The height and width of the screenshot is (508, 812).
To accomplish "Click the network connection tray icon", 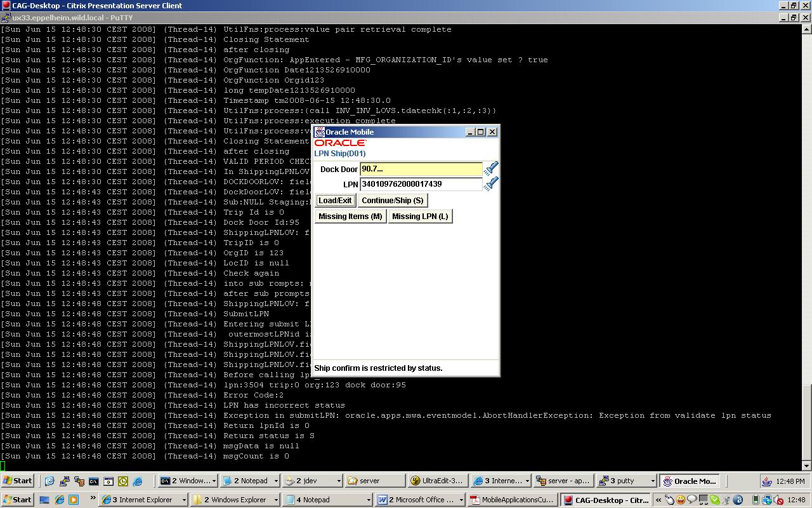I will (x=767, y=500).
